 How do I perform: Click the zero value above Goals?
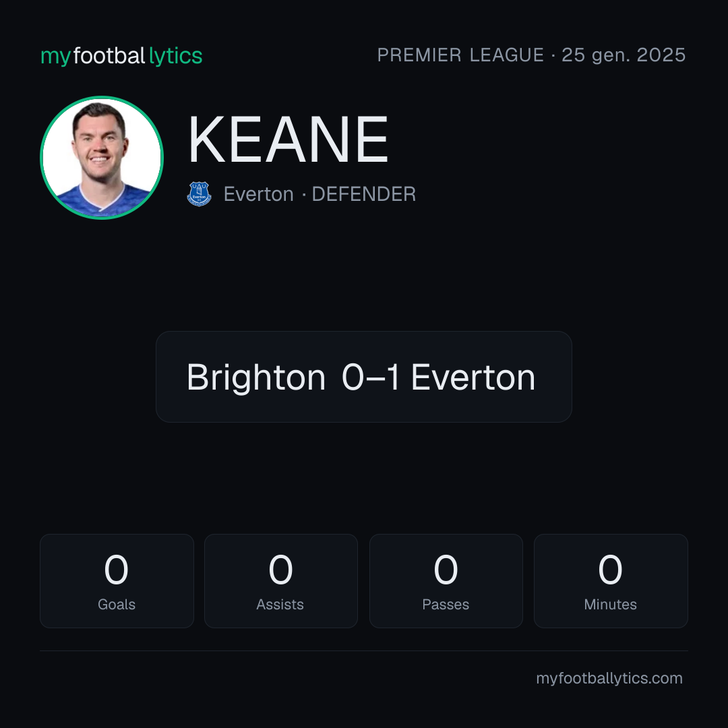pyautogui.click(x=116, y=570)
